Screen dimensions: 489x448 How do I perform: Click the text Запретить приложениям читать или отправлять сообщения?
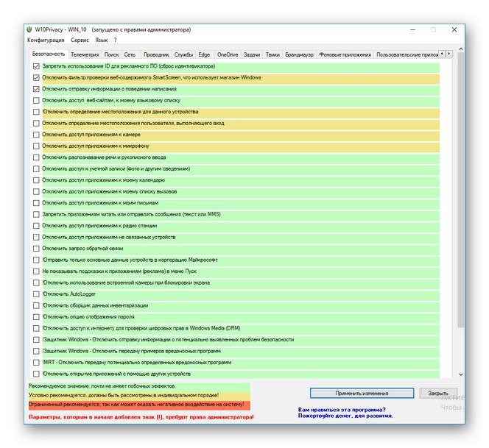point(131,214)
